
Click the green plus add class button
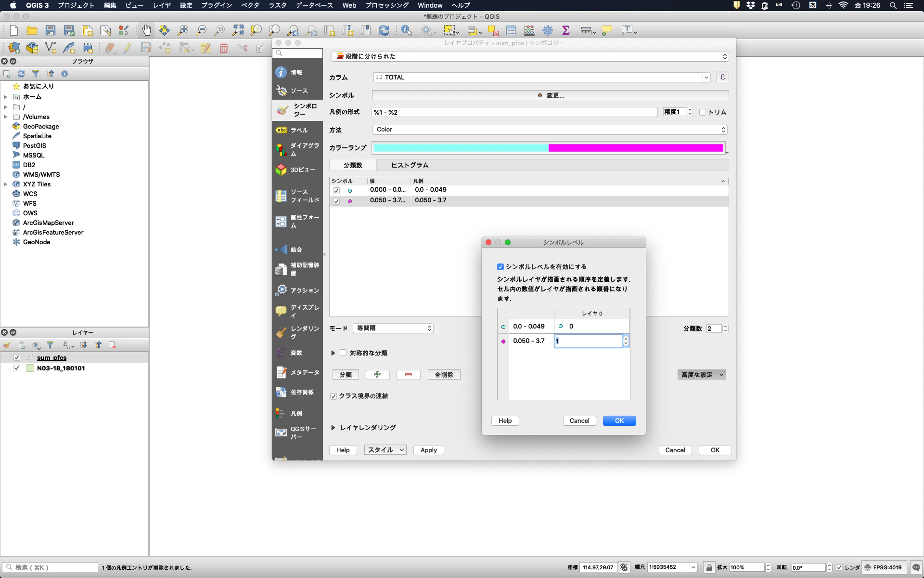pyautogui.click(x=378, y=375)
